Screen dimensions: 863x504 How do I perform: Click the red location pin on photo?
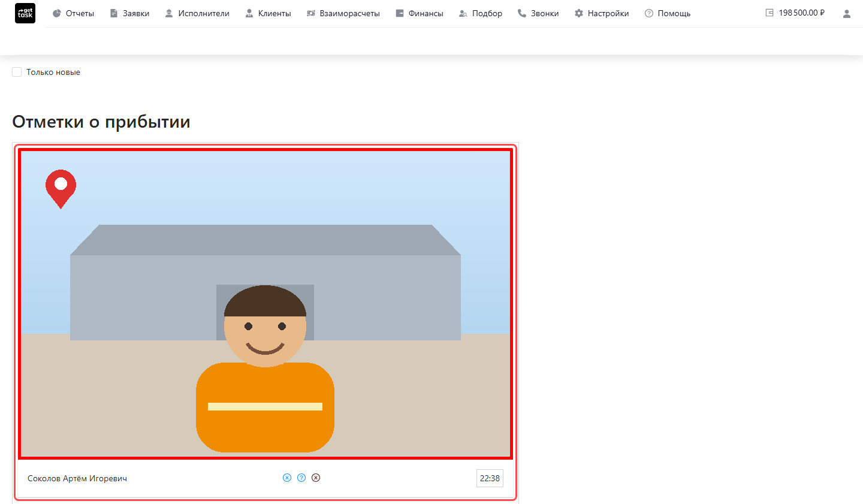tap(61, 189)
